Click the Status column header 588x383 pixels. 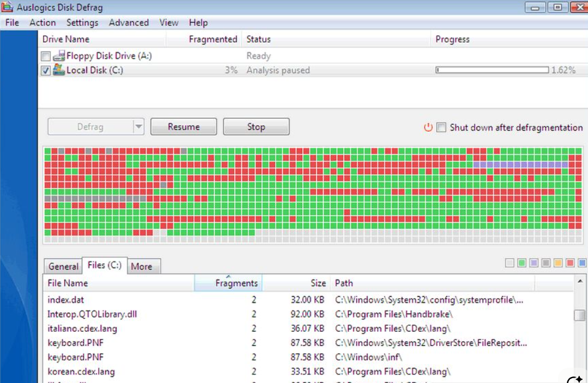[x=337, y=39]
